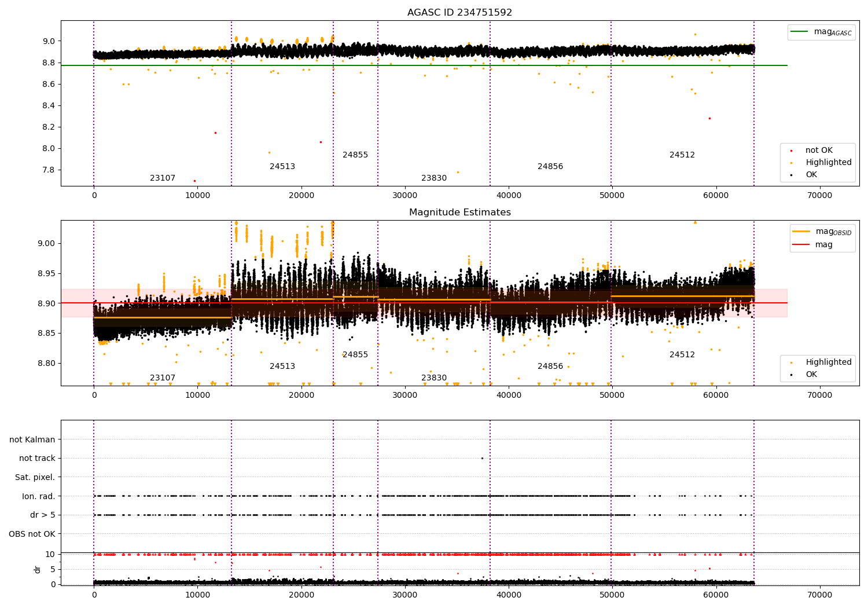The width and height of the screenshot is (868, 608).
Task: Click label 23107 in Magnitude Estimates plot
Action: (163, 378)
